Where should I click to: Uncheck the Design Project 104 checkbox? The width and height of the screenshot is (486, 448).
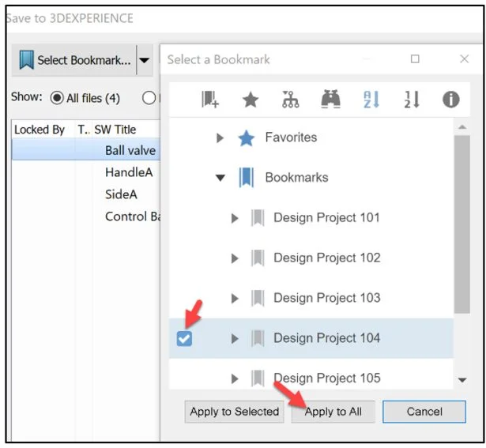tap(185, 338)
